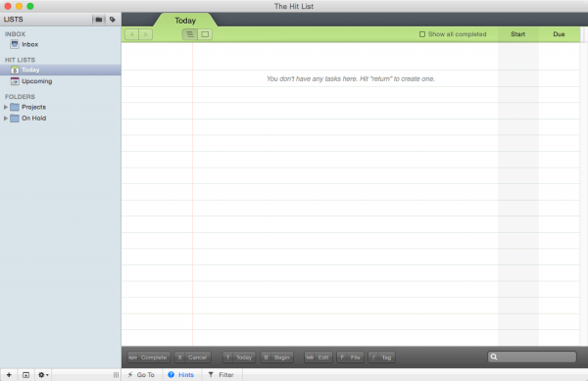Click the folder icon in Lists header

(99, 20)
